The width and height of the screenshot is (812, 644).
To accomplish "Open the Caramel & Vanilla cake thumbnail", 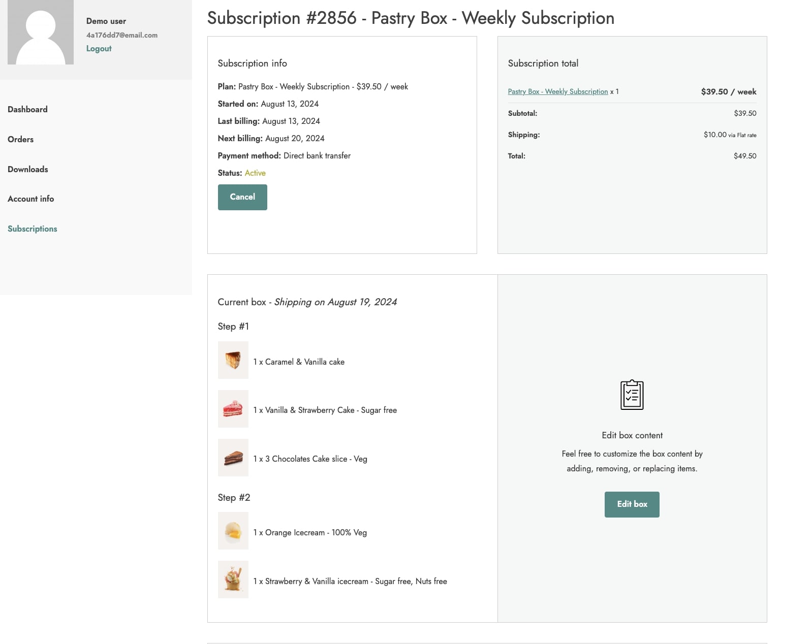I will 233,360.
